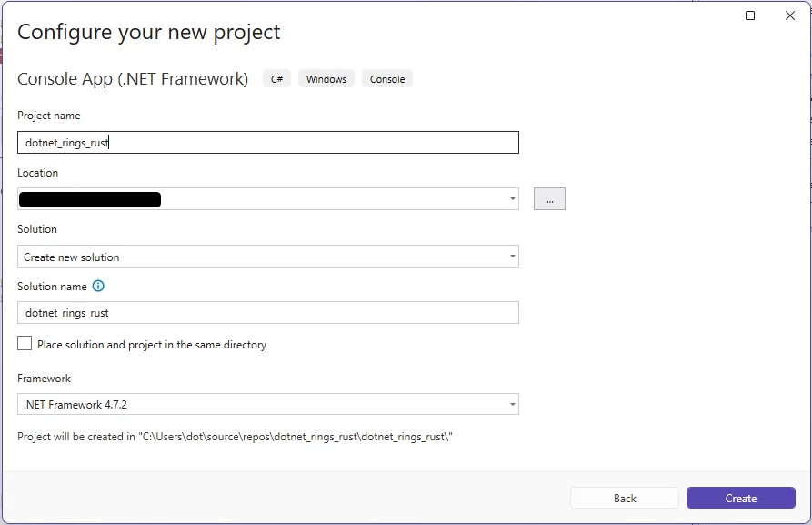Click the Console App (.NET Framework) title text
812x525 pixels.
click(133, 79)
